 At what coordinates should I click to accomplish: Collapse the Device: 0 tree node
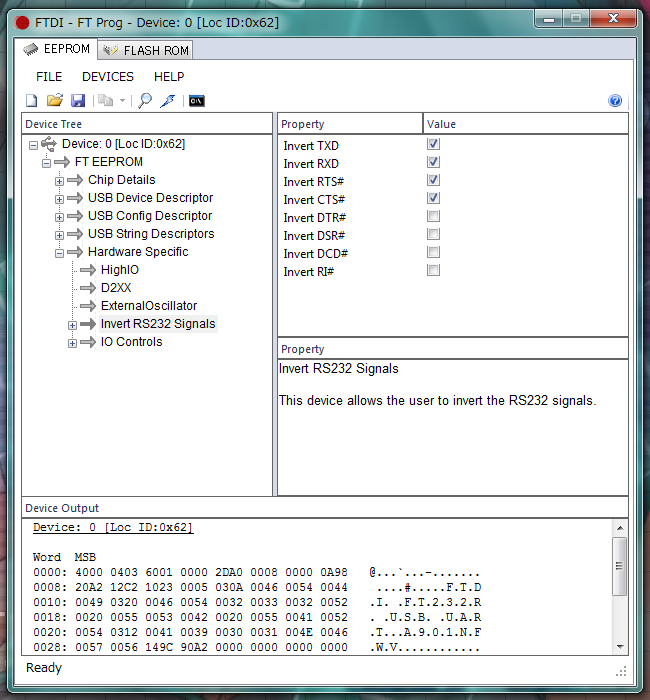[x=33, y=146]
